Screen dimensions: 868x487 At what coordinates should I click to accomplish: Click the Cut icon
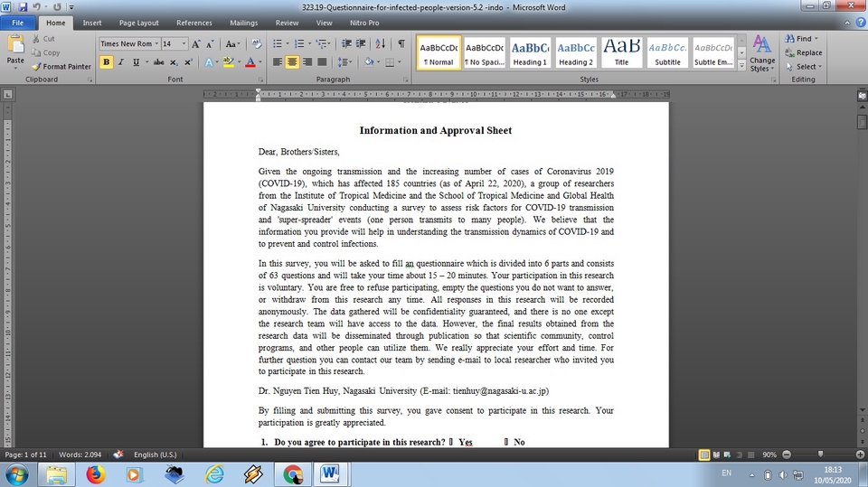pos(43,39)
